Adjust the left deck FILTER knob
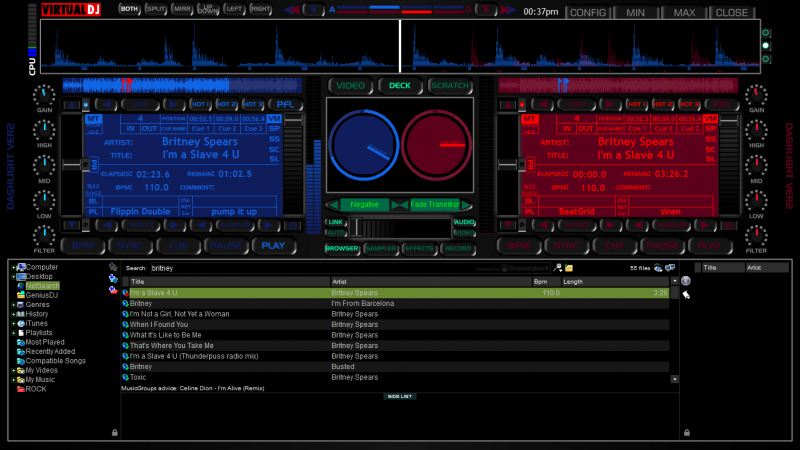Image resolution: width=800 pixels, height=450 pixels. pyautogui.click(x=44, y=236)
